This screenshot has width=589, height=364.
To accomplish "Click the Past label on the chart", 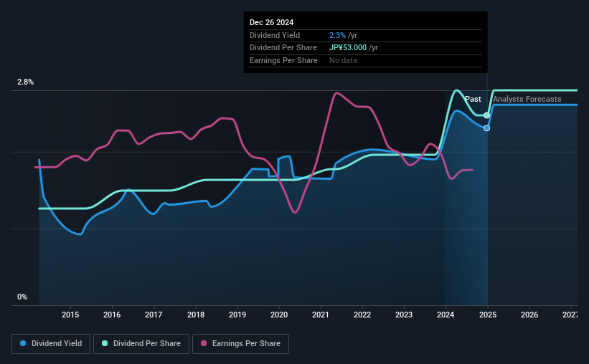I will pyautogui.click(x=473, y=99).
